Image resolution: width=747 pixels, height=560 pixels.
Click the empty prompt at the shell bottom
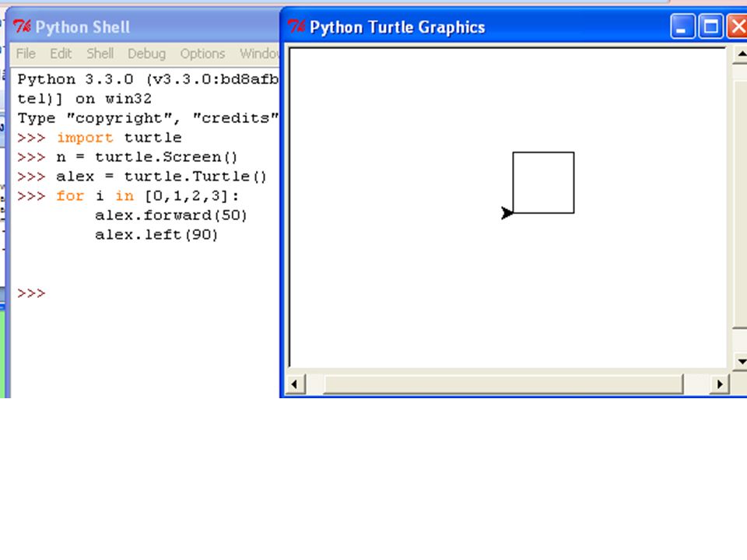pyautogui.click(x=31, y=293)
